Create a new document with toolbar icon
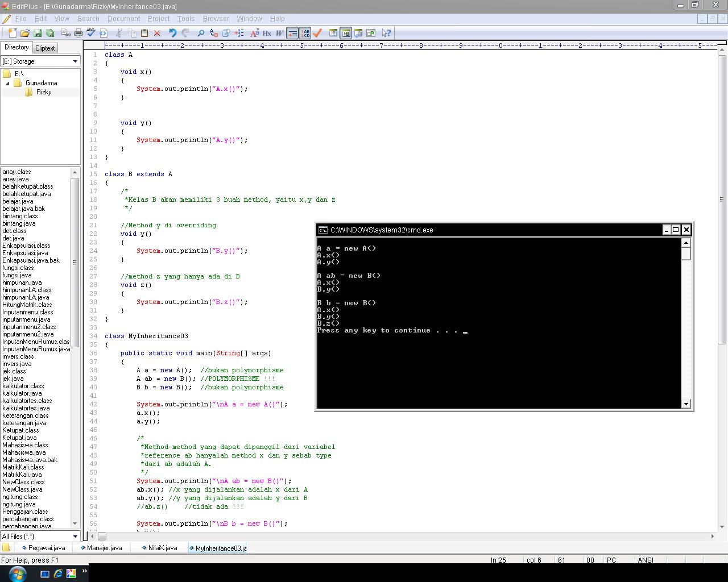This screenshot has height=582, width=728. pos(12,33)
